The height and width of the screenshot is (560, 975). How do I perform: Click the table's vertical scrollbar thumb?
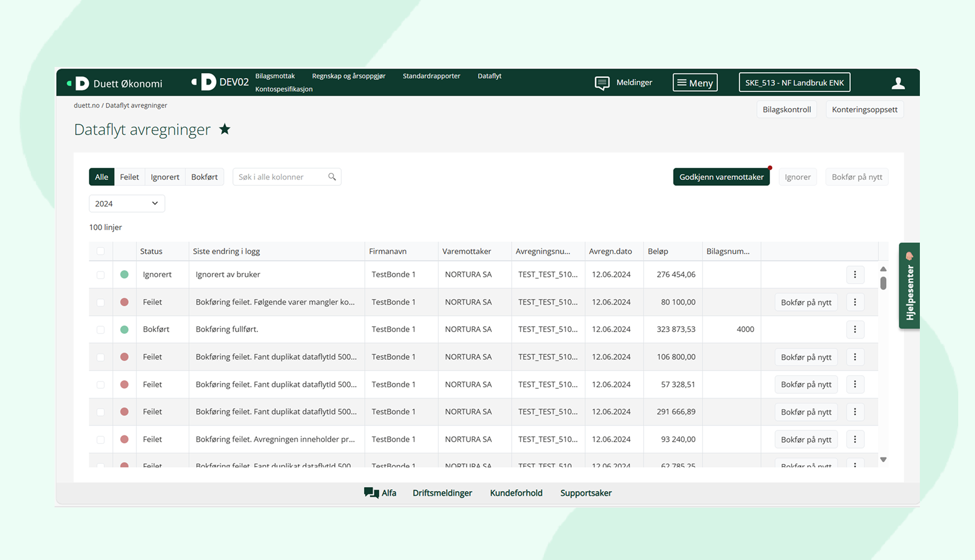[883, 283]
